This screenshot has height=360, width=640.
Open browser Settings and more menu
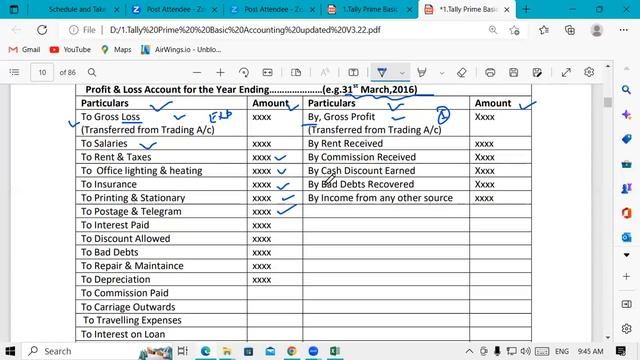624,30
